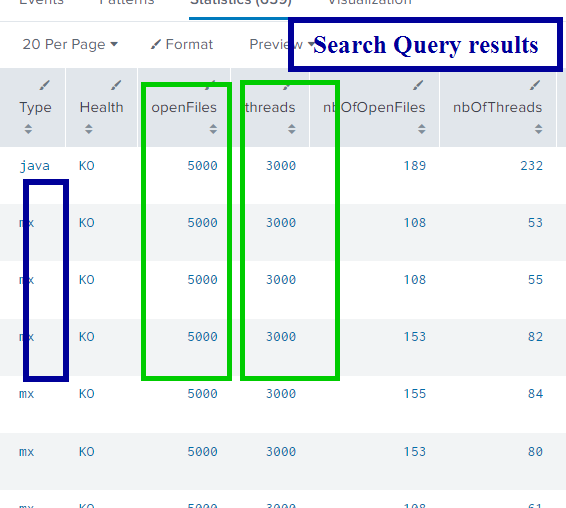
Task: Click the pencil icon above nbOfThreads column
Action: coord(535,85)
